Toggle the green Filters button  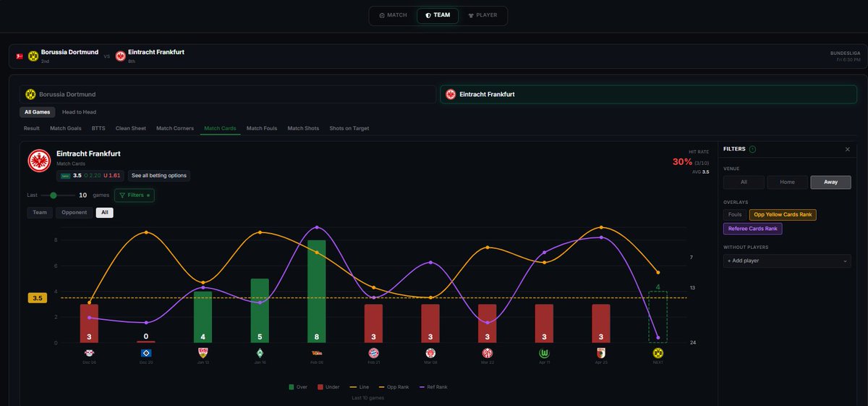tap(135, 195)
